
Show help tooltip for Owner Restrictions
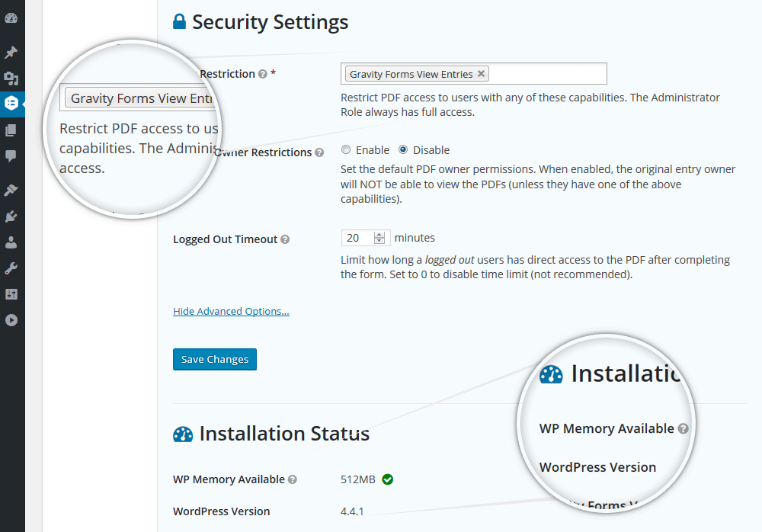point(319,152)
